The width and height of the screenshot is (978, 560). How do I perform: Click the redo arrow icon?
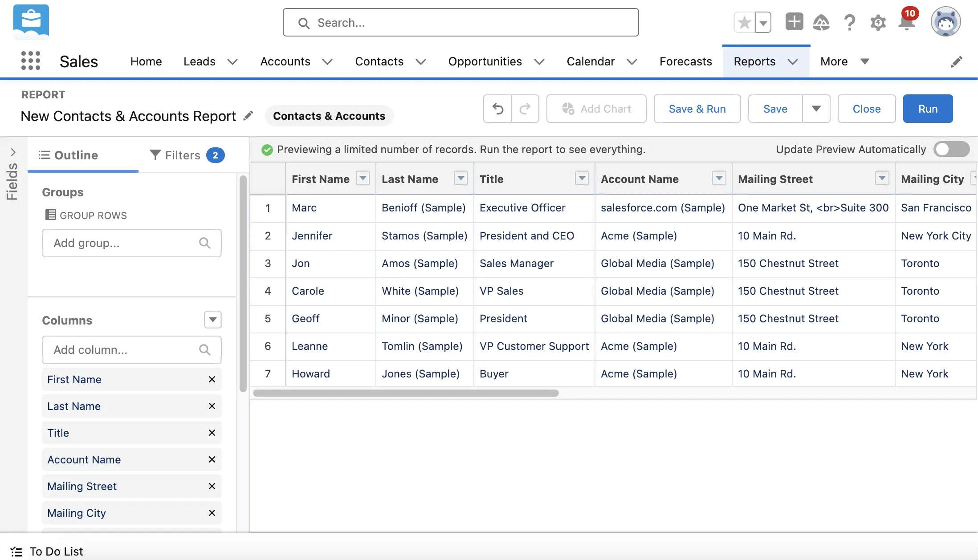(x=525, y=109)
